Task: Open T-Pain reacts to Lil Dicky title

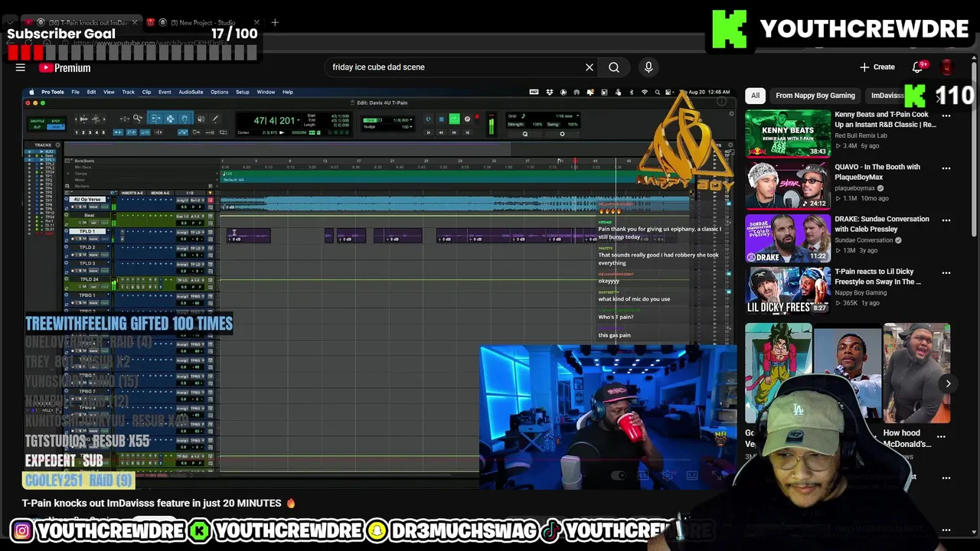Action: pyautogui.click(x=877, y=276)
